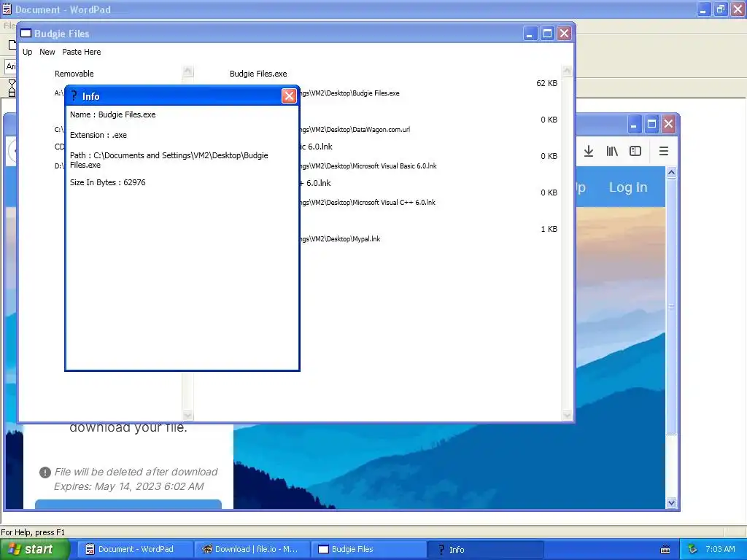
Task: Click the Microsoft Visual C++ 6.0.lnk path
Action: 368,203
